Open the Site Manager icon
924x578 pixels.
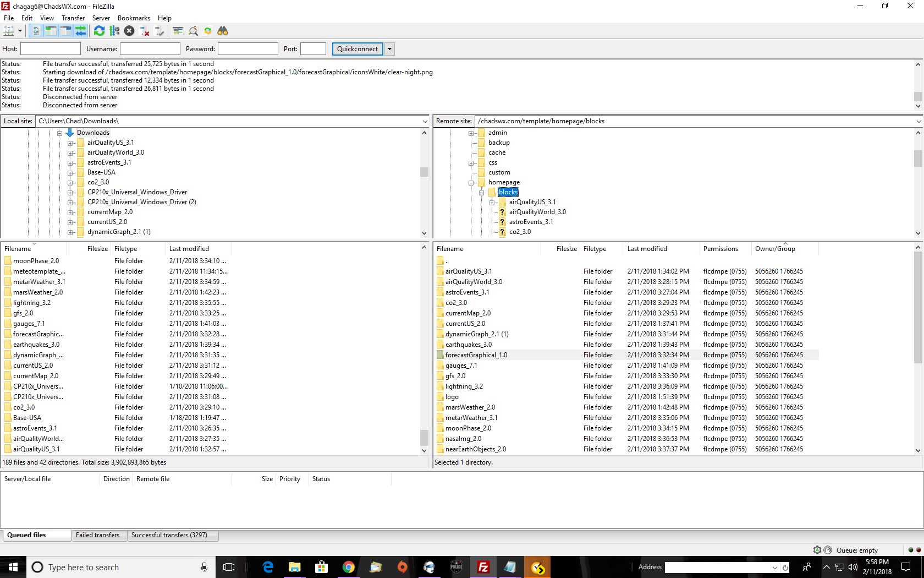pos(9,31)
